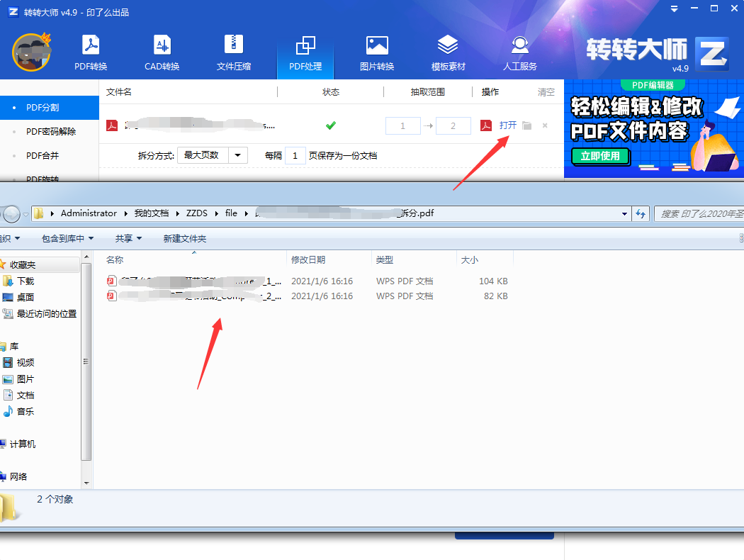Screen dimensions: 744x560
Task: Click 新建文件夹 in Explorer toolbar
Action: tap(184, 238)
